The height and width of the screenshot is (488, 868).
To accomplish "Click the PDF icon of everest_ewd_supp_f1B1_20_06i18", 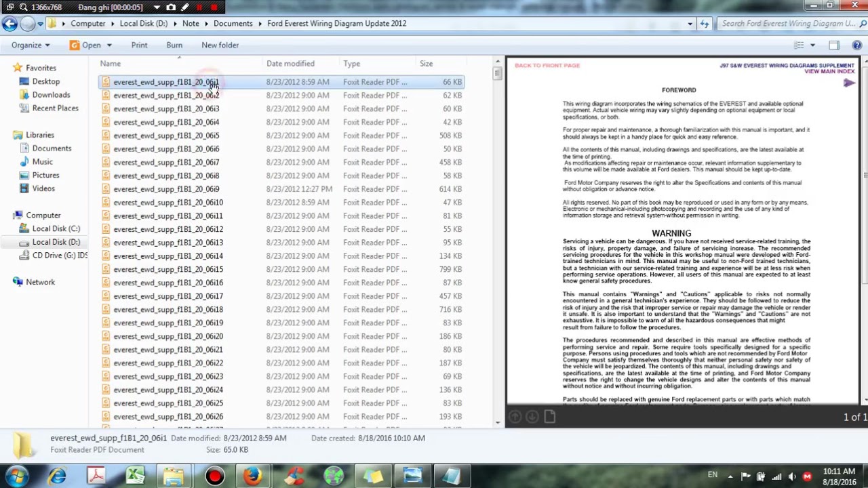I will click(x=106, y=309).
